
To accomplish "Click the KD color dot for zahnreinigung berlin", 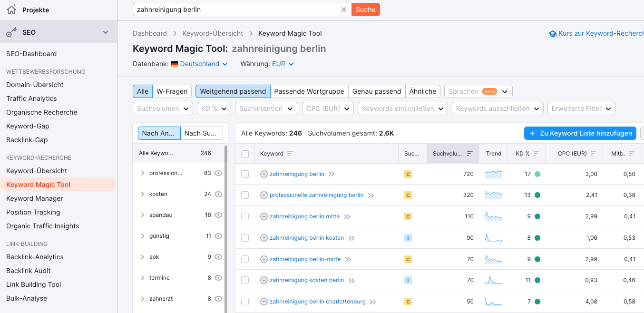I will pyautogui.click(x=537, y=174).
